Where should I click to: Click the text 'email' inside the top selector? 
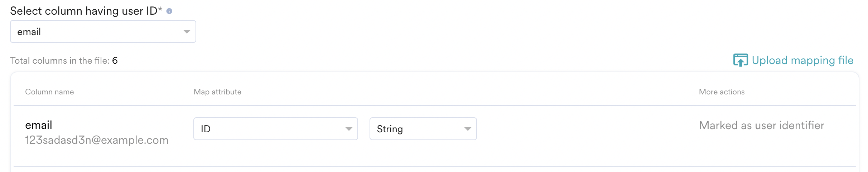tap(29, 32)
